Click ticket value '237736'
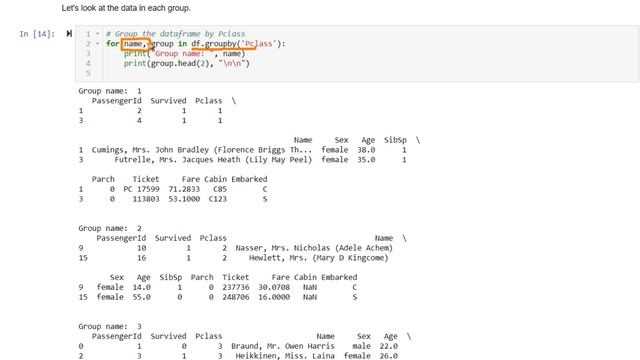 pyautogui.click(x=236, y=287)
